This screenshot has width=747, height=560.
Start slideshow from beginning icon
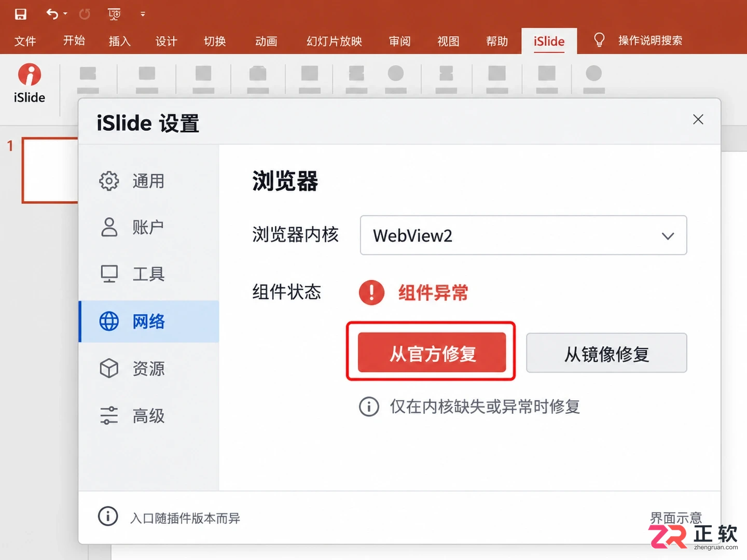pyautogui.click(x=114, y=14)
